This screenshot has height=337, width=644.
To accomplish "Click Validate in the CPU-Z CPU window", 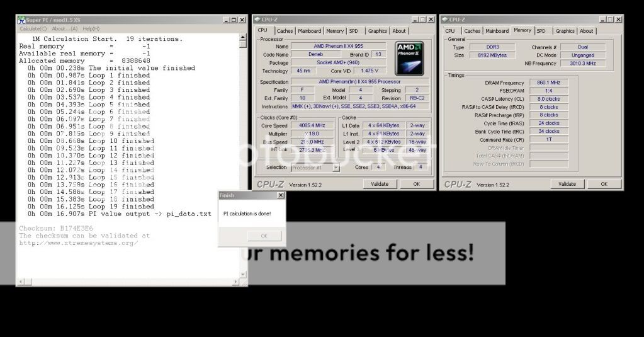I will (380, 184).
